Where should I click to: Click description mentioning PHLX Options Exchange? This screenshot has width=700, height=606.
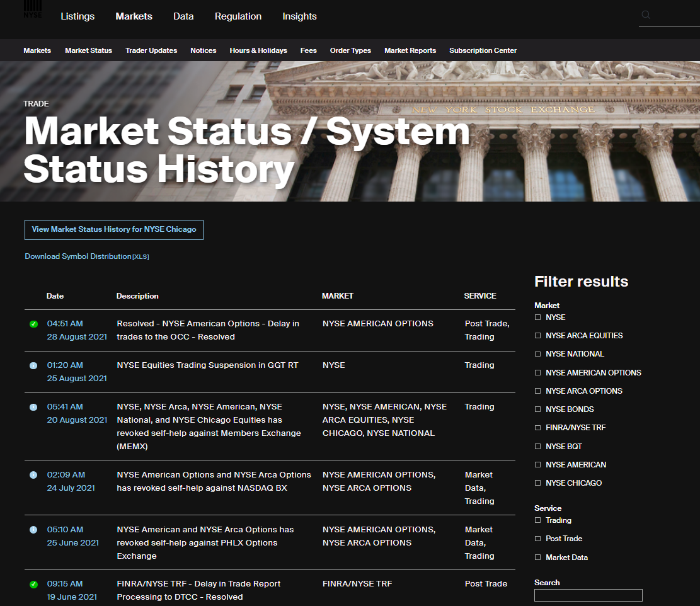tap(205, 542)
